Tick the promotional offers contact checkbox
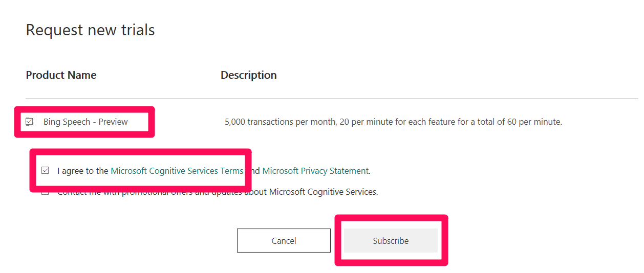 (45, 193)
